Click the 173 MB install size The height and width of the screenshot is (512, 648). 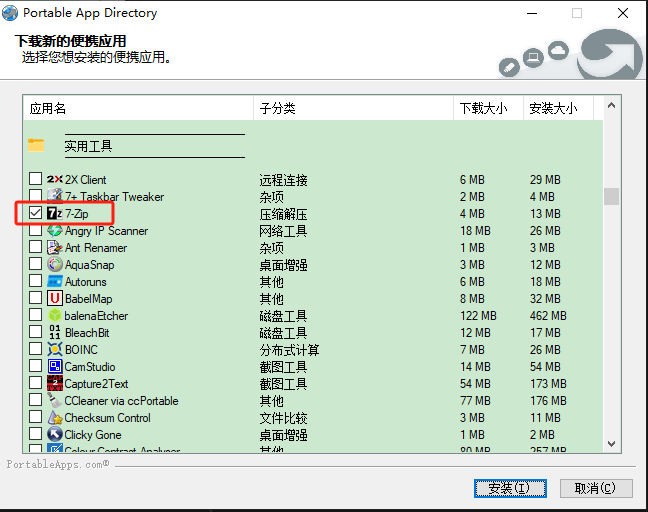click(548, 383)
